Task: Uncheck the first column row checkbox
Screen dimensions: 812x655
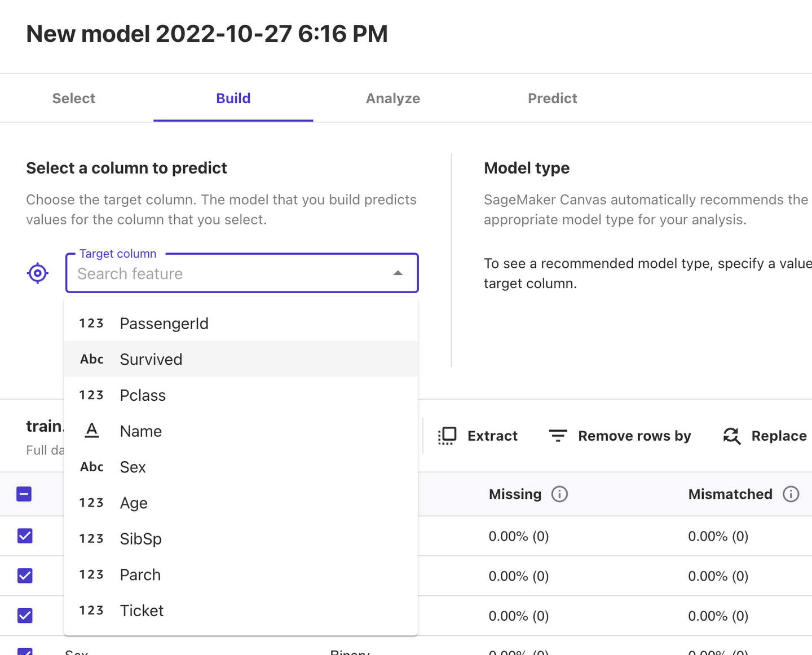Action: click(25, 535)
